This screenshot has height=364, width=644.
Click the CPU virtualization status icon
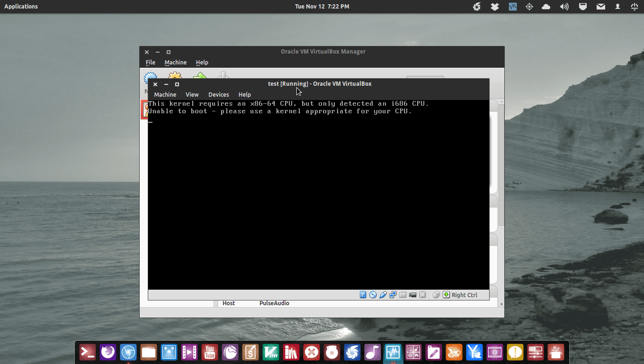point(423,295)
